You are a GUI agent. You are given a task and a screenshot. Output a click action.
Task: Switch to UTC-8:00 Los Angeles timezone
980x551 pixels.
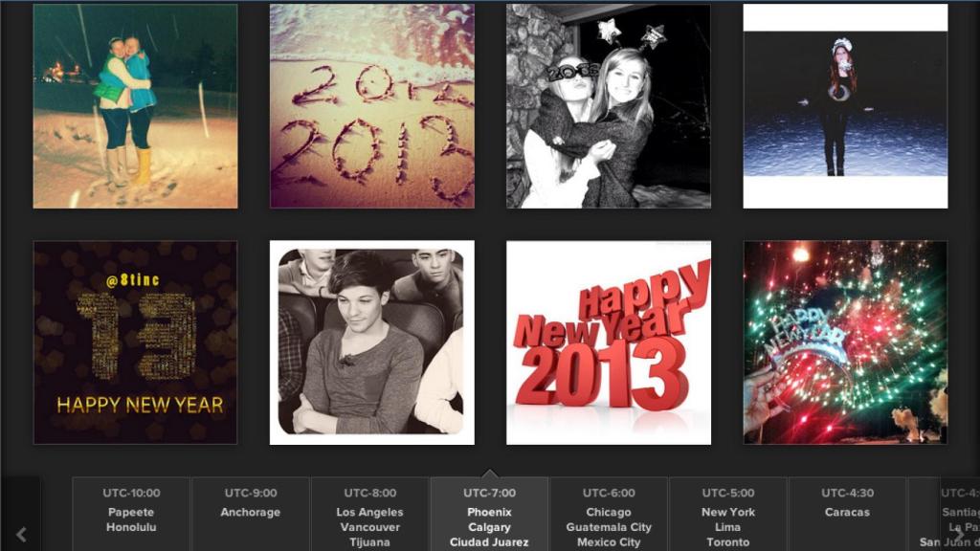370,514
